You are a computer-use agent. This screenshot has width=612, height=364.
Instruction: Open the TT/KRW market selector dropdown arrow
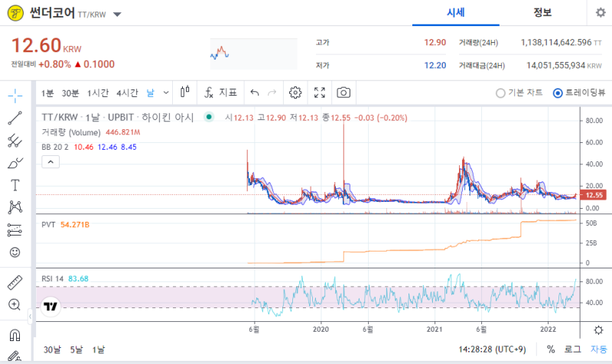tap(117, 15)
